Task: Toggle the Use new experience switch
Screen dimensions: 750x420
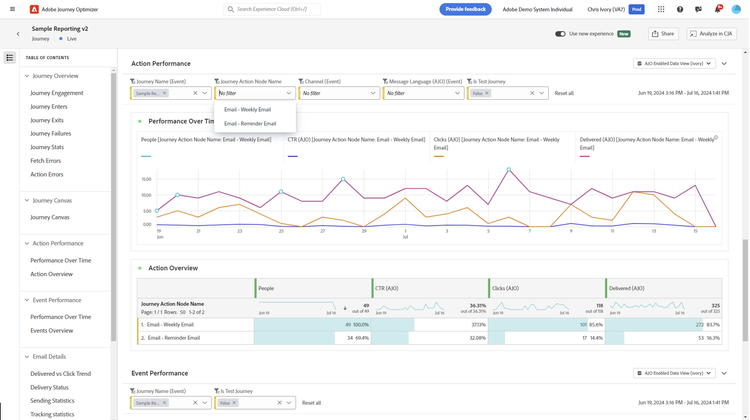Action: 560,34
